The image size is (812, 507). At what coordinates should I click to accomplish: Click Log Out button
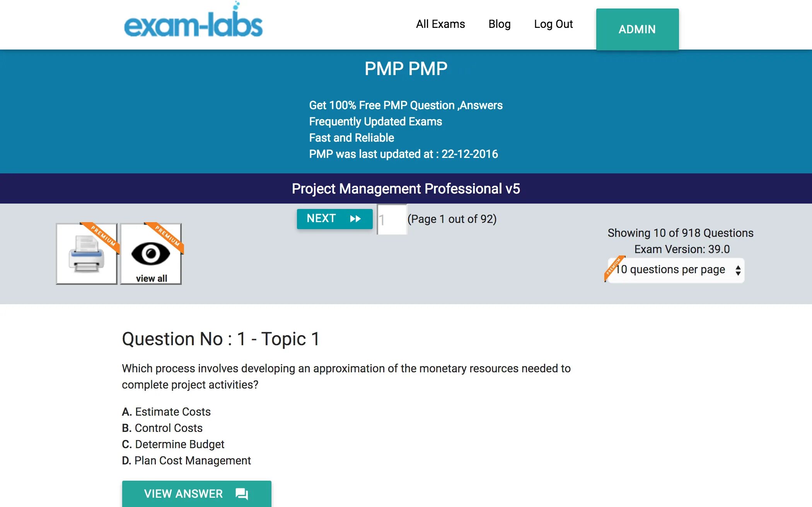(x=553, y=23)
